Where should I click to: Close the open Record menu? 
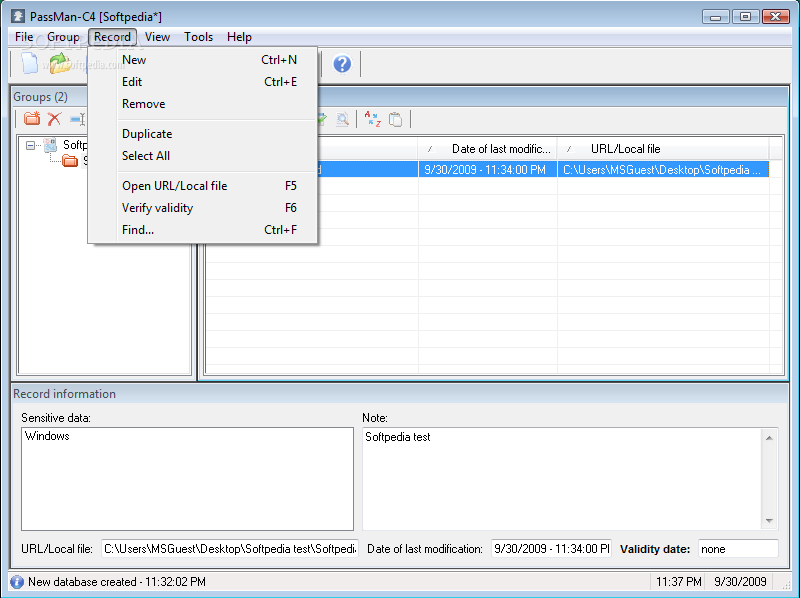112,37
